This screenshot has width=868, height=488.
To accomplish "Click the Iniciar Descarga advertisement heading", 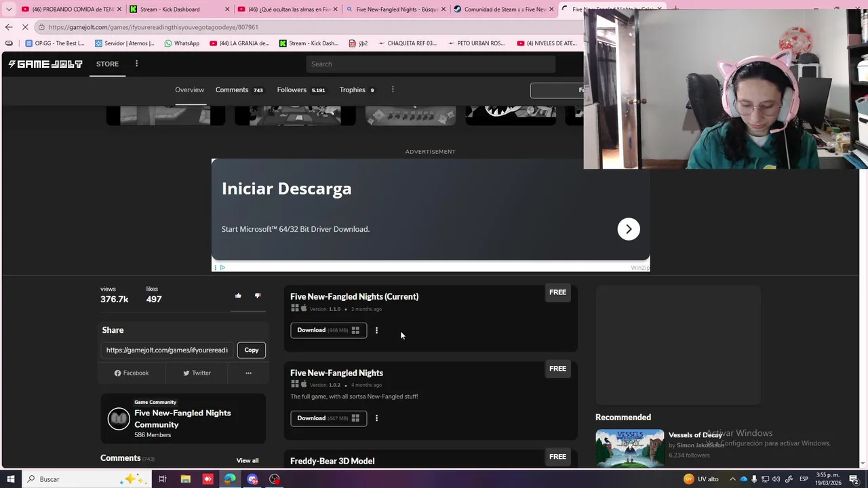I will pyautogui.click(x=286, y=188).
